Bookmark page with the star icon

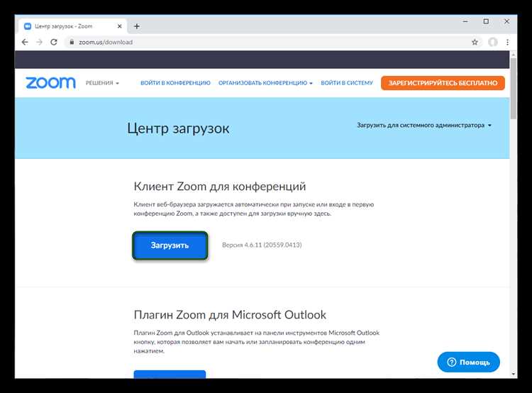pyautogui.click(x=475, y=42)
